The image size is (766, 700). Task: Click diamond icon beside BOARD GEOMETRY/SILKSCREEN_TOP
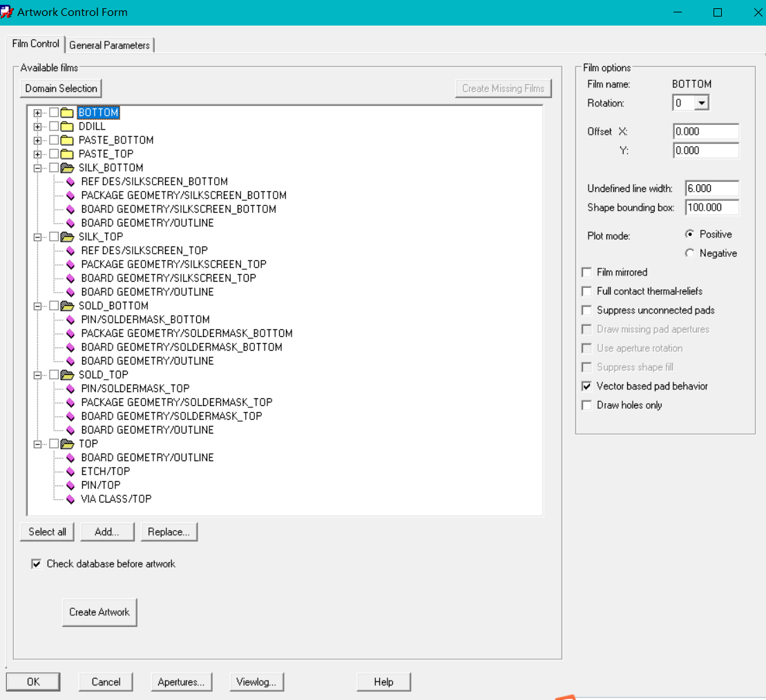tap(71, 278)
